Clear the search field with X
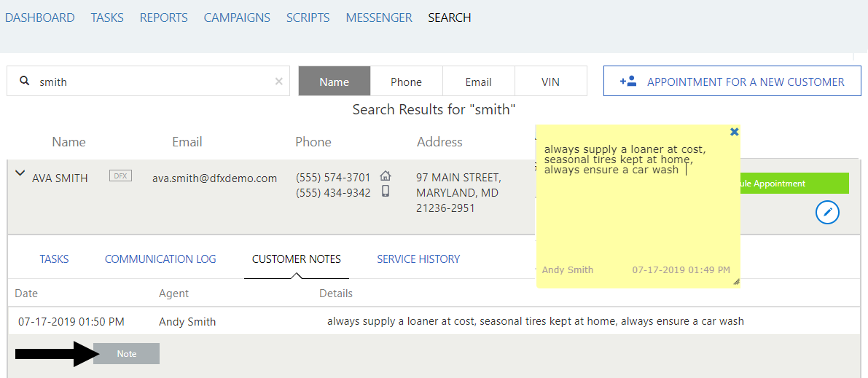Image resolution: width=868 pixels, height=378 pixels. (278, 82)
